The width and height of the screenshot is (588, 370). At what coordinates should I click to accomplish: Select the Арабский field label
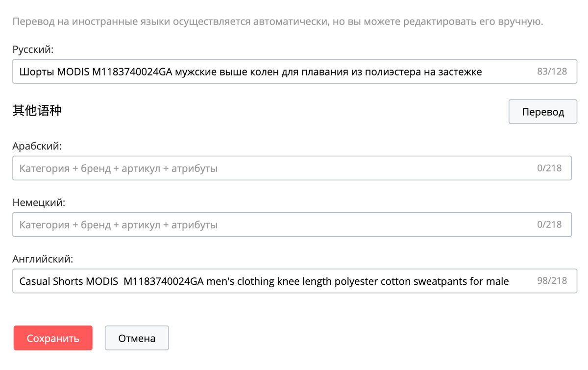click(x=37, y=146)
